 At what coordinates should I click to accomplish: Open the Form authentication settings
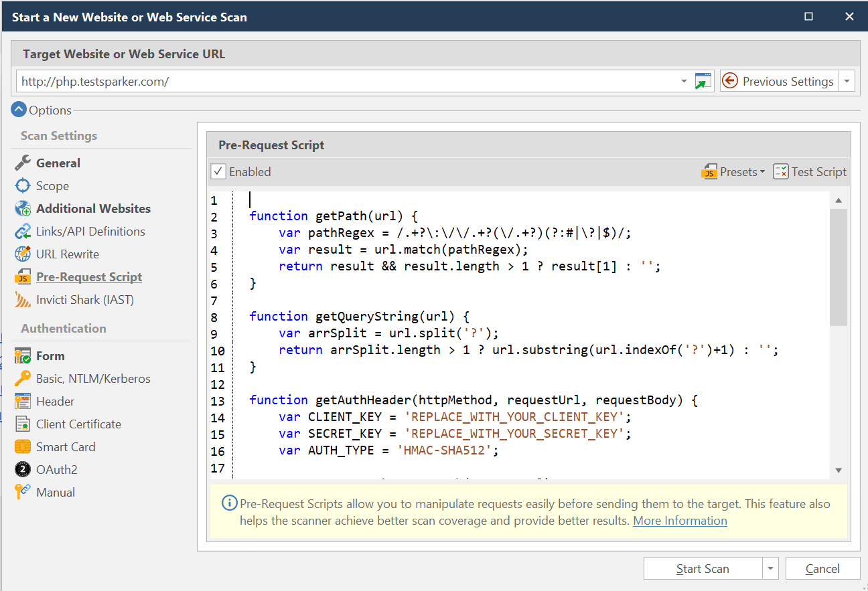[x=50, y=355]
